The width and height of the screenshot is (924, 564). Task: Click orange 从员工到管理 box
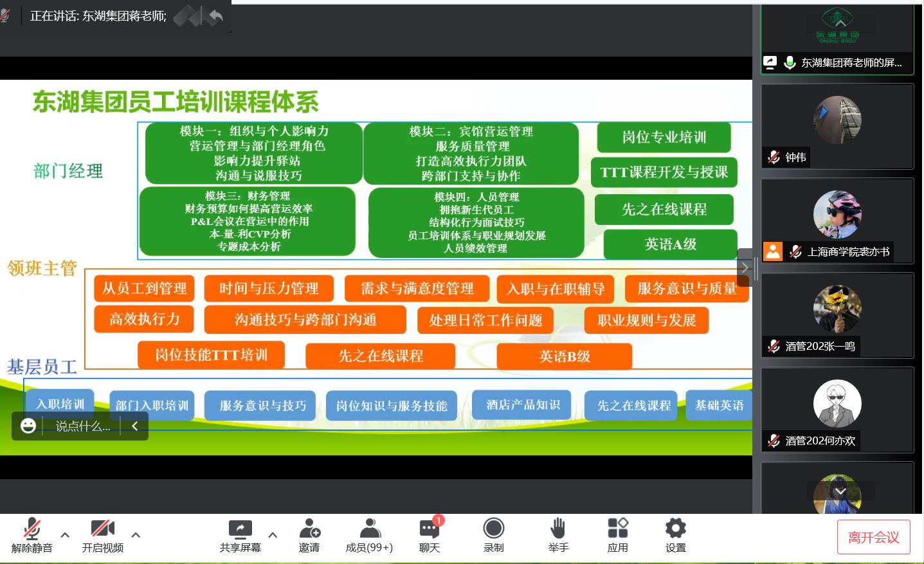pyautogui.click(x=145, y=289)
